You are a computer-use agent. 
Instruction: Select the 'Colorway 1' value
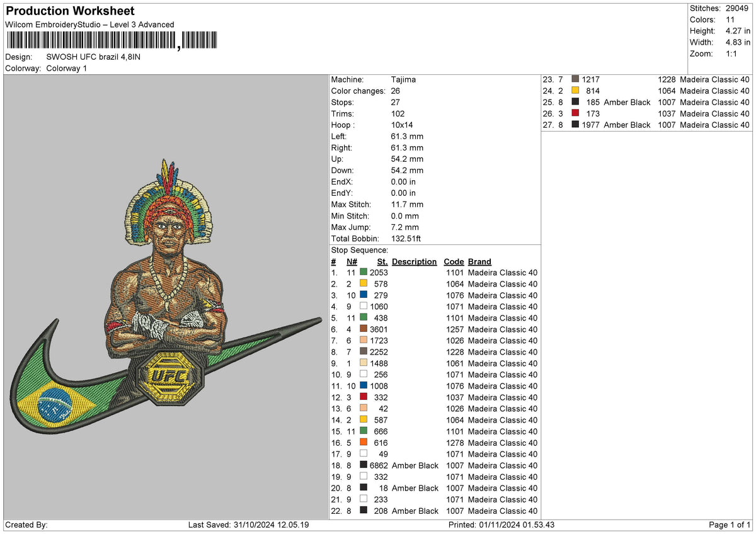coord(67,68)
